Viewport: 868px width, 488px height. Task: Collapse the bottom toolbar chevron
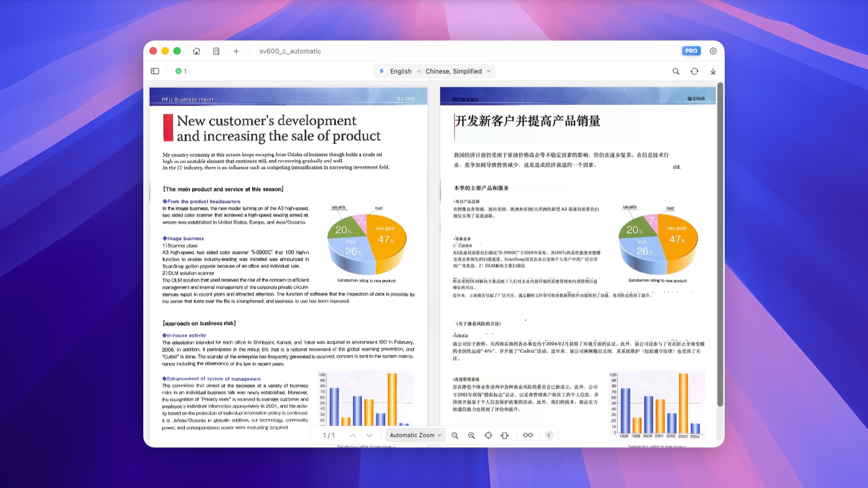tap(549, 435)
